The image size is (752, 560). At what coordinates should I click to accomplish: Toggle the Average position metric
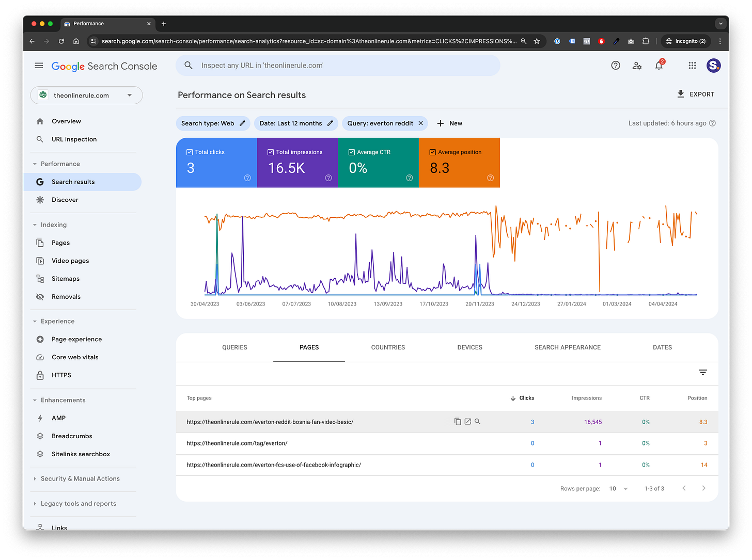433,152
